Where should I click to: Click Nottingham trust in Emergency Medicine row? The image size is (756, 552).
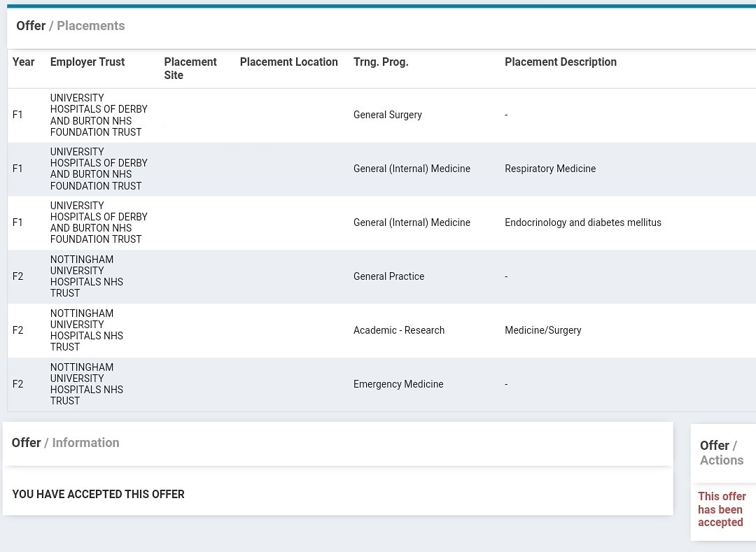87,384
